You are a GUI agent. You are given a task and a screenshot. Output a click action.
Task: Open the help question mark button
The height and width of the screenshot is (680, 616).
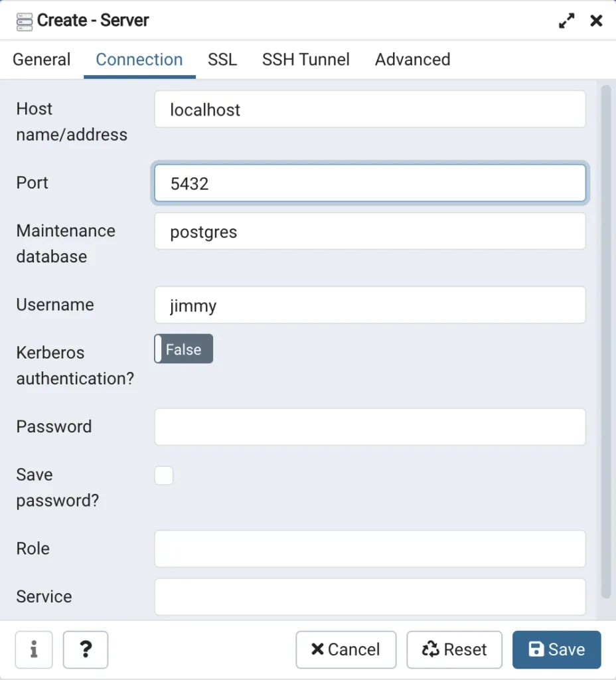click(86, 649)
